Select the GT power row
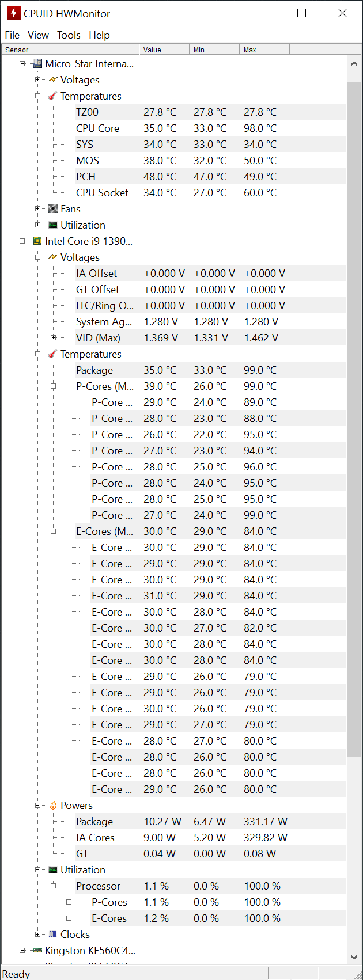 (210, 854)
